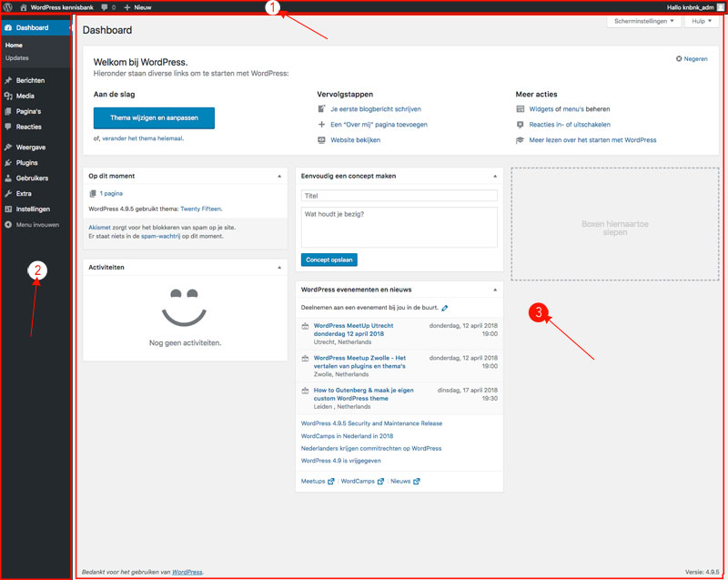Open 'Nederlanders krijgen commitrechten op WordPress' link
Screen dimensions: 728x580
pos(371,449)
